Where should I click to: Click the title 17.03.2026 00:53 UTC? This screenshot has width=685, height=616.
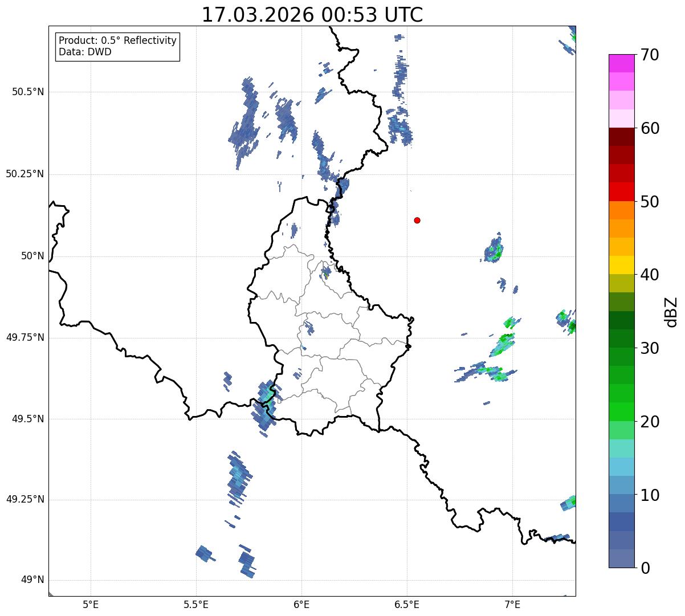(312, 15)
